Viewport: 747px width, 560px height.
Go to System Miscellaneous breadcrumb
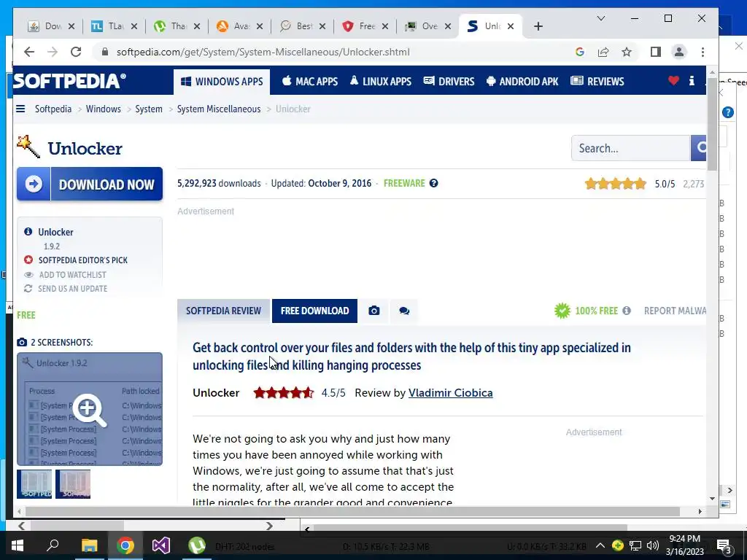point(219,109)
